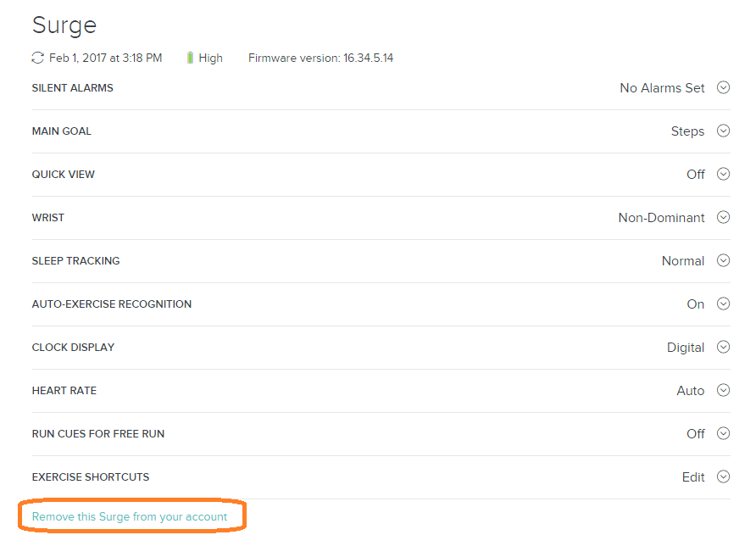Screen dimensions: 756x546
Task: Expand the Exercise Shortcuts chevron
Action: click(x=723, y=477)
